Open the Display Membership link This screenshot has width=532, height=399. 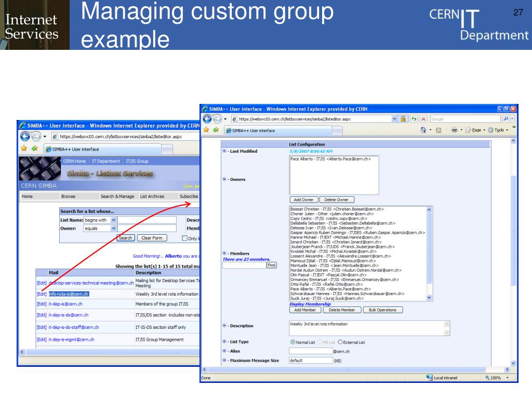tap(310, 304)
